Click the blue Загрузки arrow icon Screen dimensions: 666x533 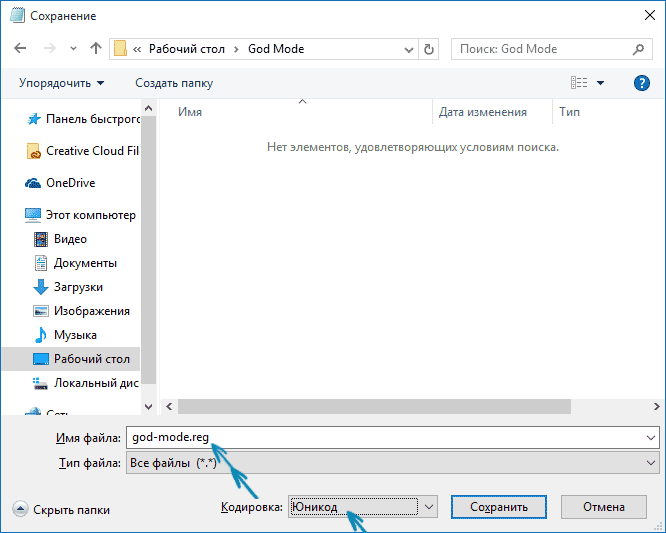(x=41, y=287)
